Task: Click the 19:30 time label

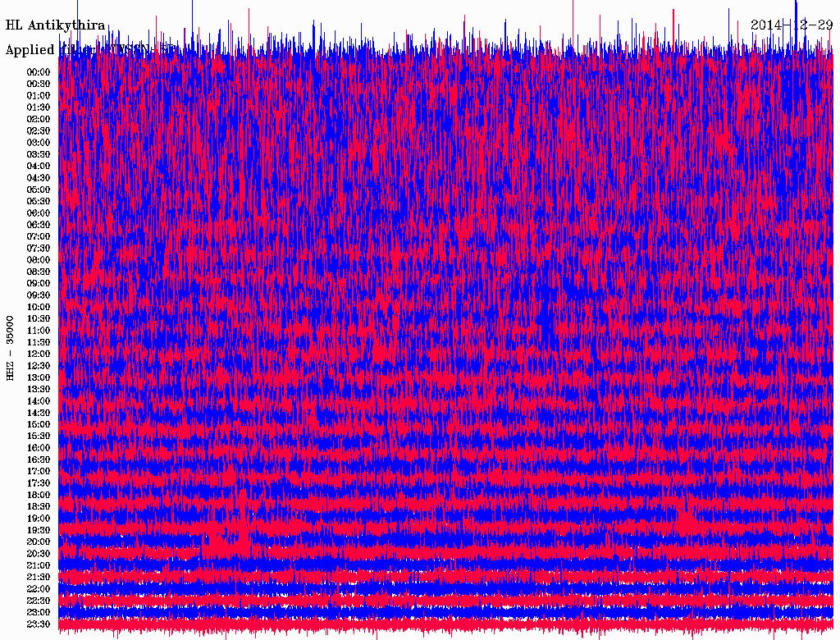Action: pyautogui.click(x=39, y=530)
